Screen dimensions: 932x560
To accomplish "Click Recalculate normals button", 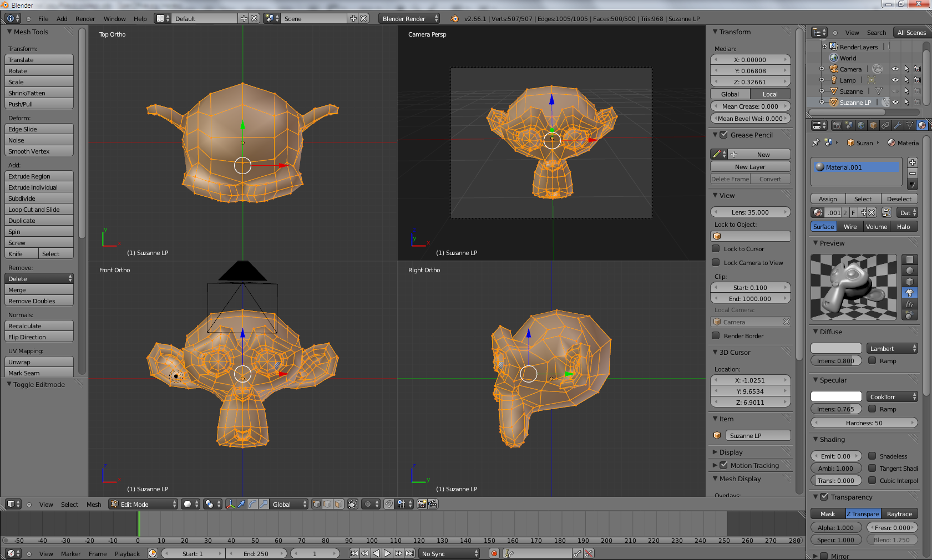I will click(x=39, y=325).
